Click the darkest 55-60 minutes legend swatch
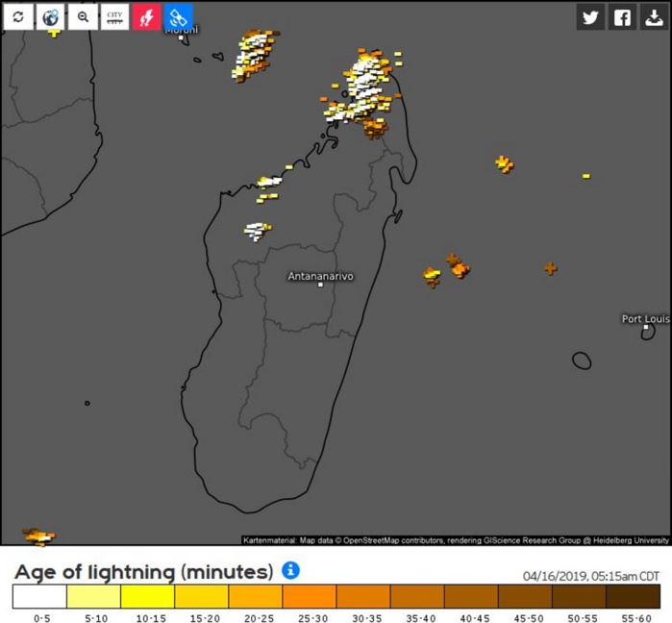 point(634,597)
